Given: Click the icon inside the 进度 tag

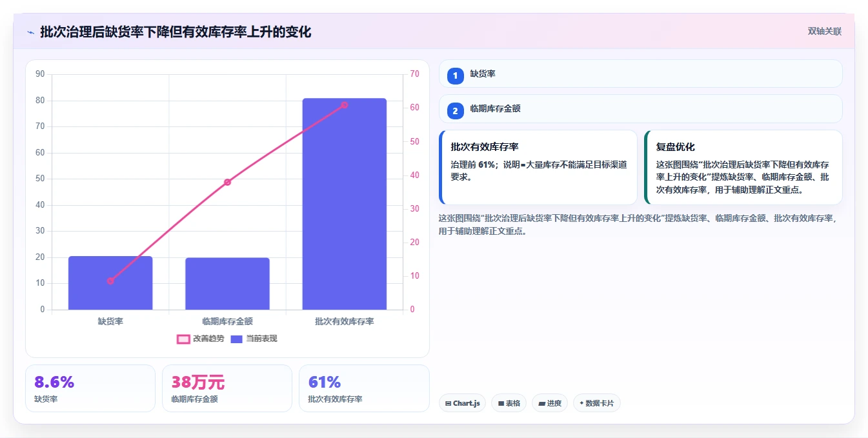Looking at the screenshot, I should pos(541,403).
